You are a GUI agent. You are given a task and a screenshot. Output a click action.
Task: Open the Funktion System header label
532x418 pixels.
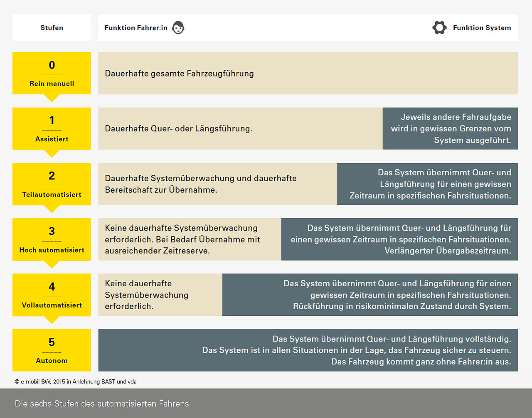pos(482,27)
